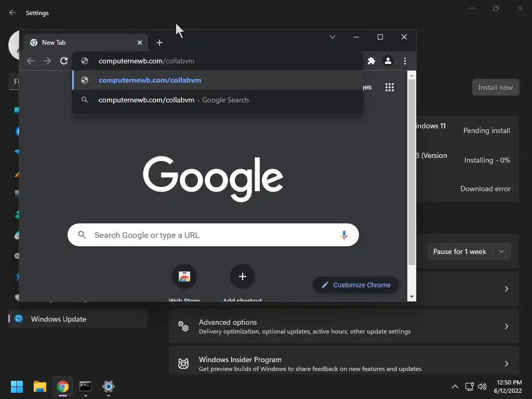Click the Download error status text
Screen dimensions: 532x399
(485, 189)
